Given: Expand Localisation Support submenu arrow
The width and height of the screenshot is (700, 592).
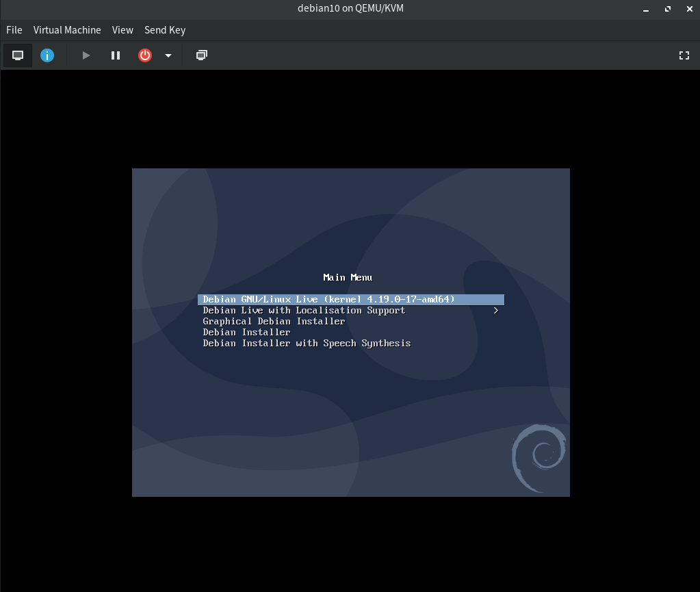Looking at the screenshot, I should (x=496, y=311).
